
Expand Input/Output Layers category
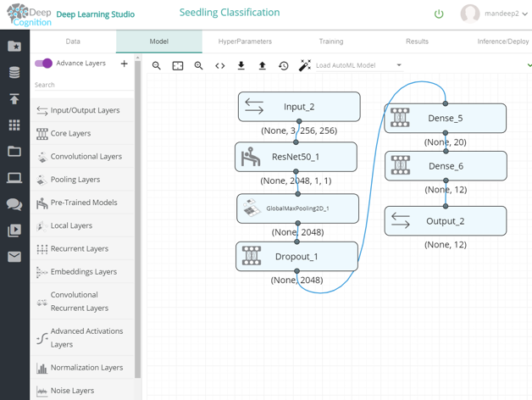82,110
